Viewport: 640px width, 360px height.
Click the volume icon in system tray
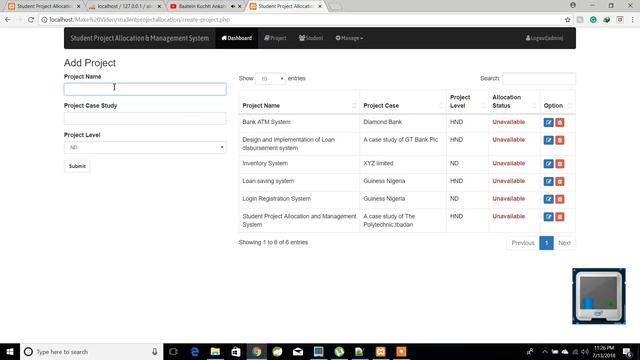click(584, 351)
